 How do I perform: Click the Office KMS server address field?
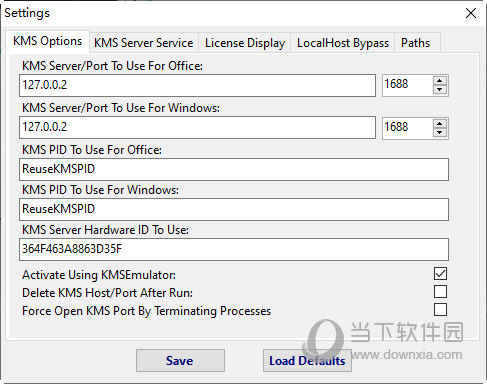(x=197, y=85)
